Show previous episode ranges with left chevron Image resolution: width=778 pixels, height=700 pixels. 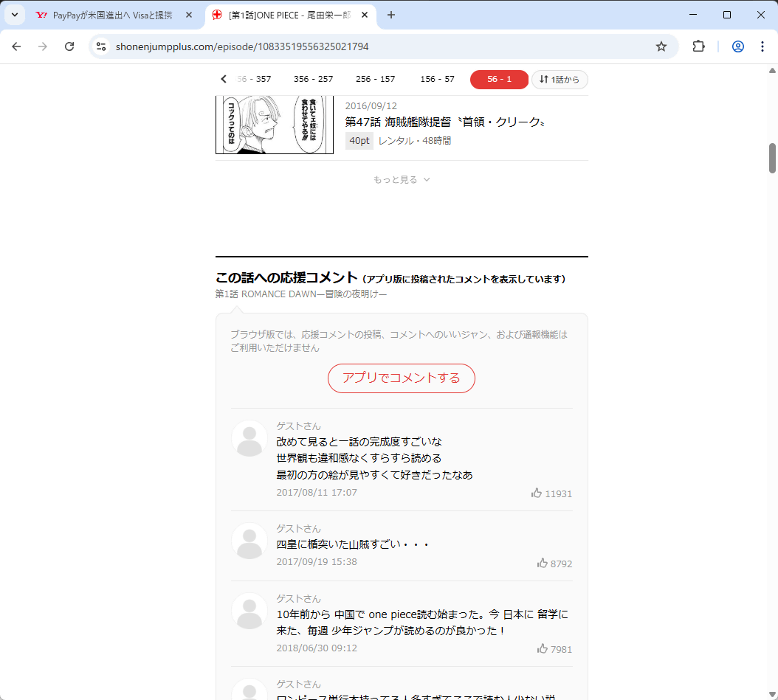(x=223, y=79)
